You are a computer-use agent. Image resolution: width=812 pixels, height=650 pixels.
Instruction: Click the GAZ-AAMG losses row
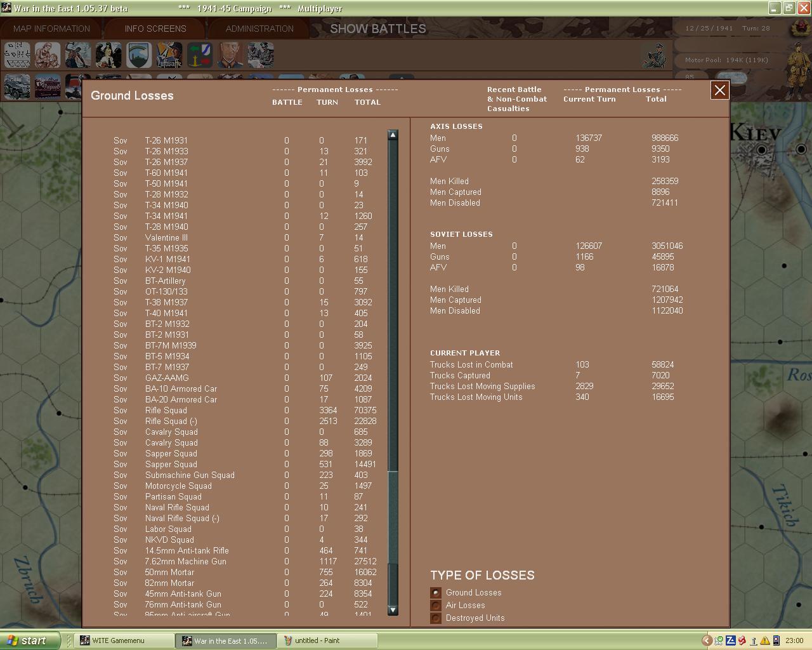245,378
